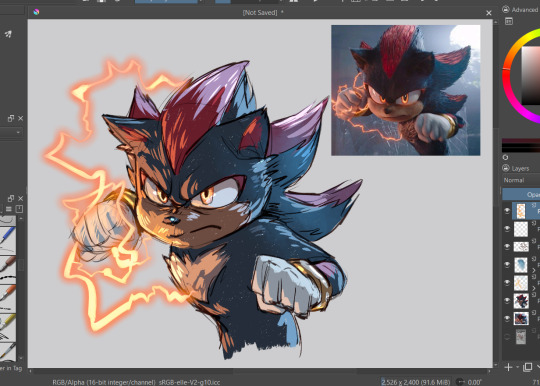The image size is (540, 386).
Task: Select the blank transparent layer thumbnail
Action: (521, 229)
